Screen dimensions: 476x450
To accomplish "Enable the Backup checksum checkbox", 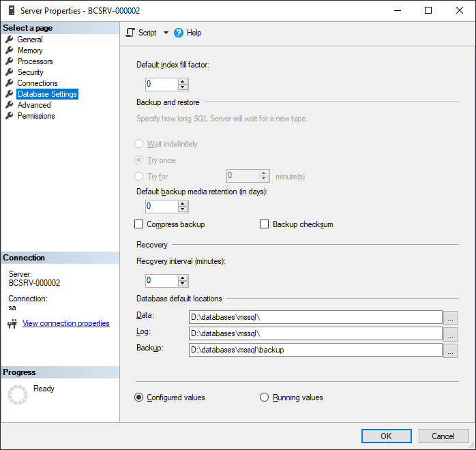I will (265, 224).
